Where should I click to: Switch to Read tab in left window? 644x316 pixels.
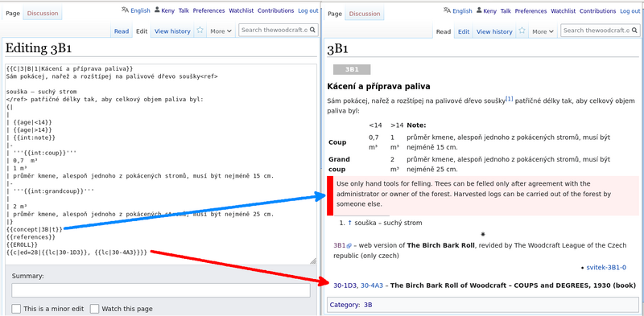click(x=122, y=31)
